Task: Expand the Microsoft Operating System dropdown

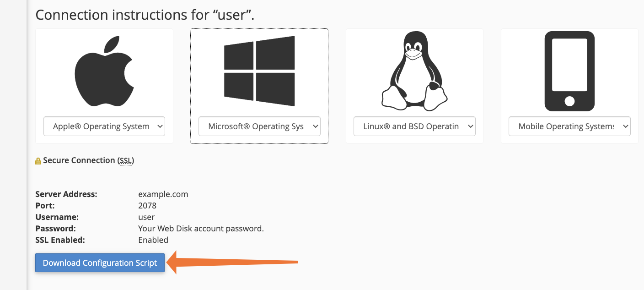Action: pyautogui.click(x=259, y=126)
